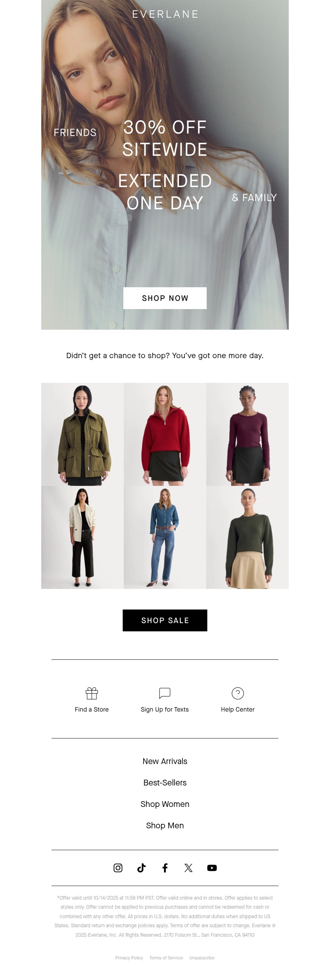View the denim shirt and jeans photo

tap(165, 537)
